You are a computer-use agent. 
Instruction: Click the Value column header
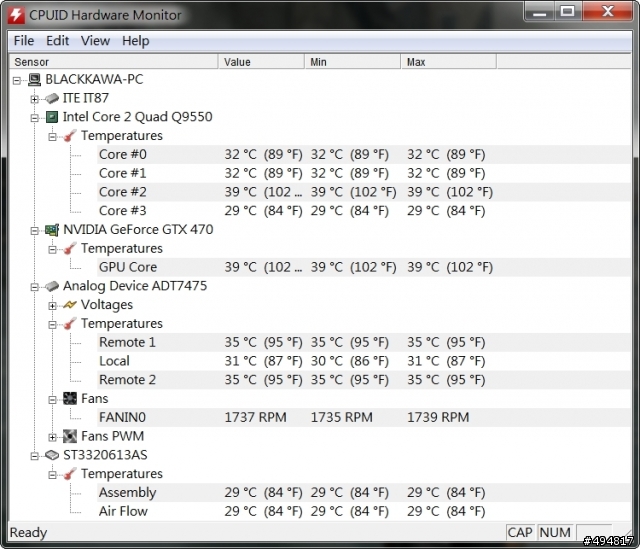[261, 62]
